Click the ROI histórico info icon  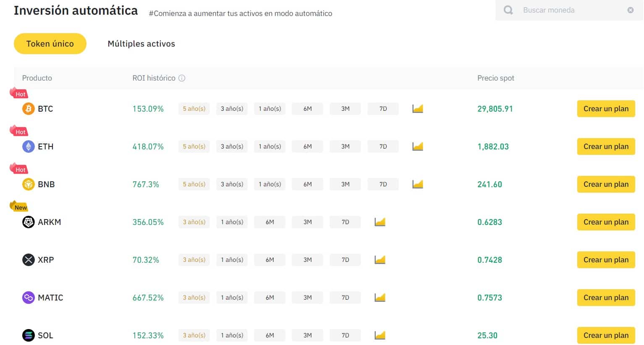[182, 78]
